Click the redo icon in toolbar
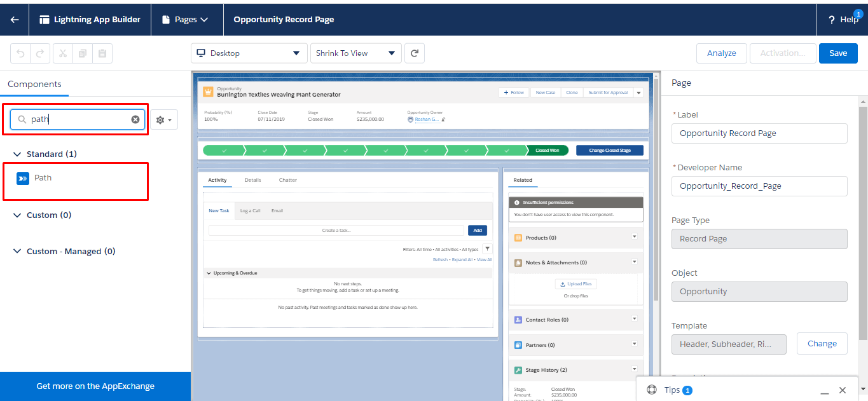The height and width of the screenshot is (401, 868). 39,53
